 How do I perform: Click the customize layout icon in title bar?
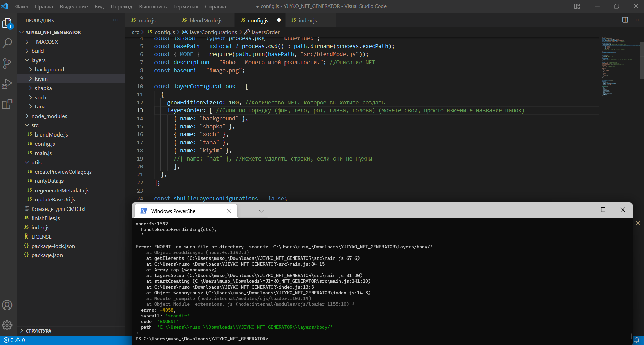[x=577, y=6]
